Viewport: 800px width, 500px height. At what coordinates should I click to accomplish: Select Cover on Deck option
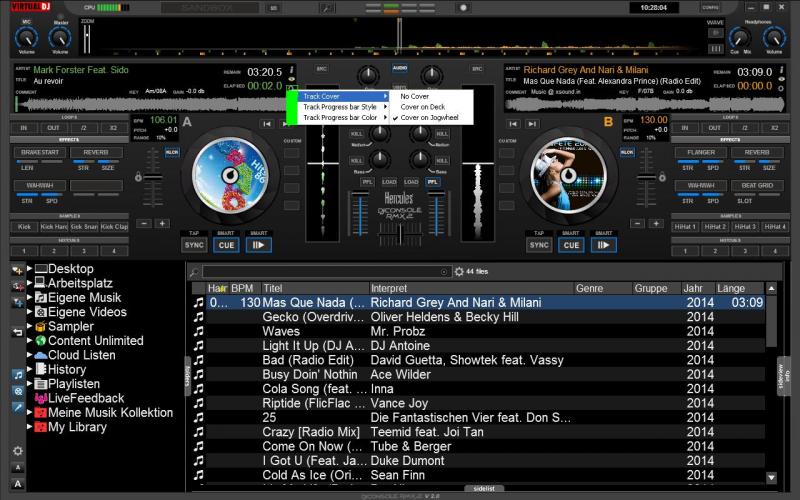(422, 107)
